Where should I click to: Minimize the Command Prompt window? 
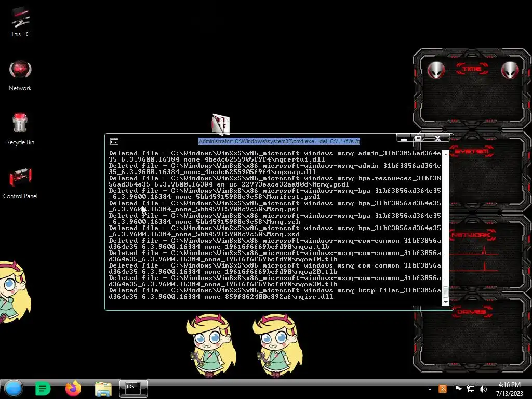[404, 138]
